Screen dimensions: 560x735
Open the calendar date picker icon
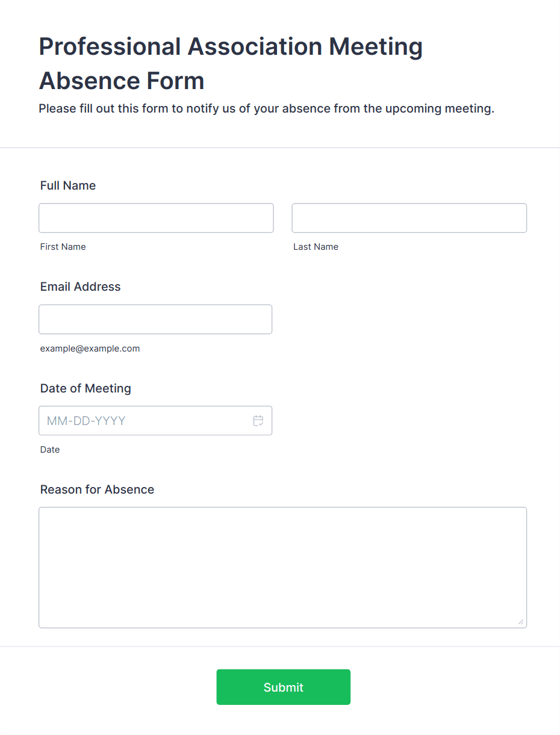(258, 421)
